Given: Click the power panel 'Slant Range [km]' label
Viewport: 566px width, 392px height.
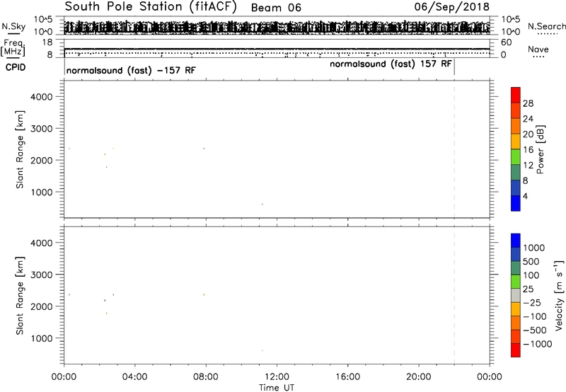Looking at the screenshot, I should point(20,149).
